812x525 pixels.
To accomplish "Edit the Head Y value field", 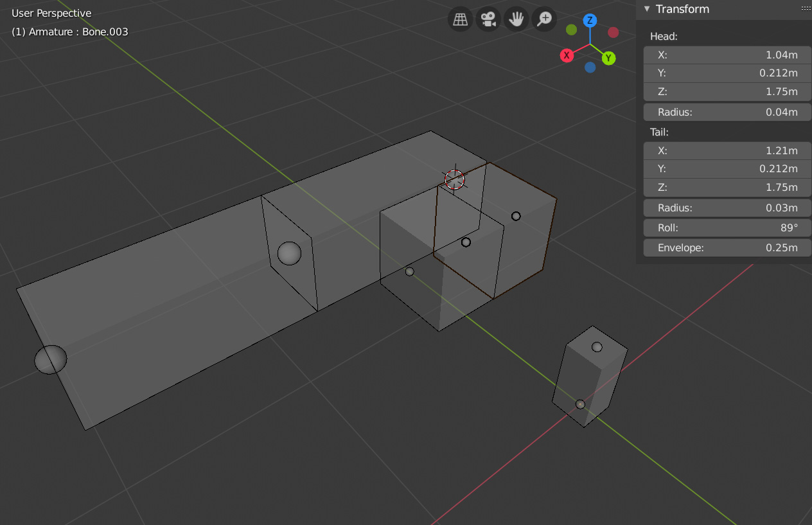I will coord(727,73).
